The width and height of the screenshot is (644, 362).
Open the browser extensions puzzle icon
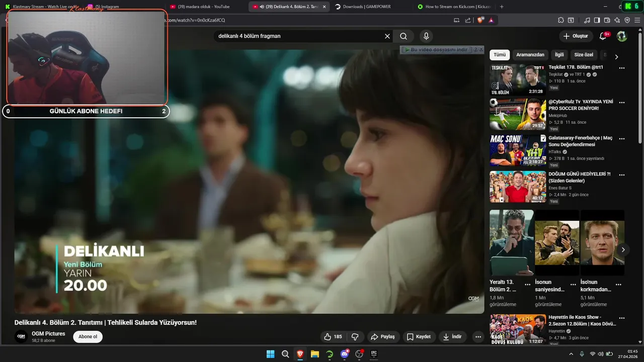(x=561, y=20)
